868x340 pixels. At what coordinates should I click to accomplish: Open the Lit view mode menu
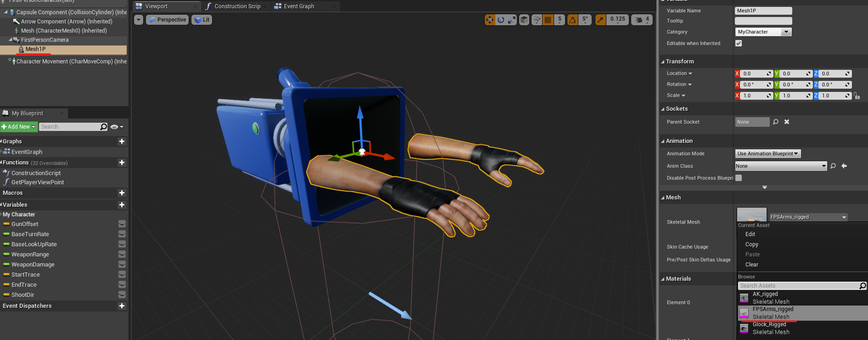(x=202, y=20)
